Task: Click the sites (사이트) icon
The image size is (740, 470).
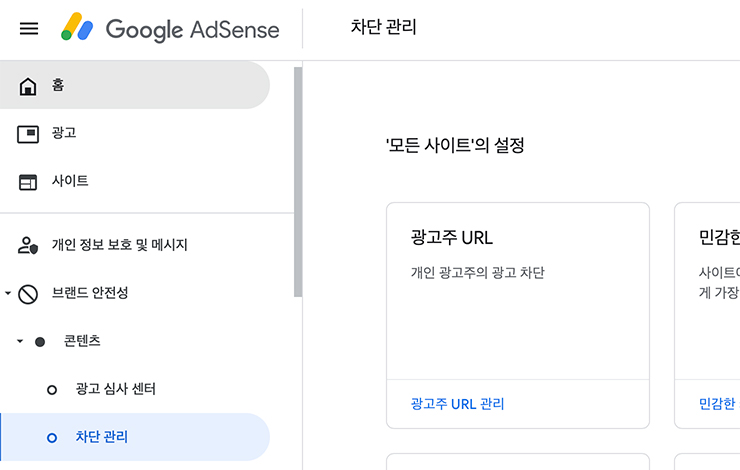Action: 28,182
